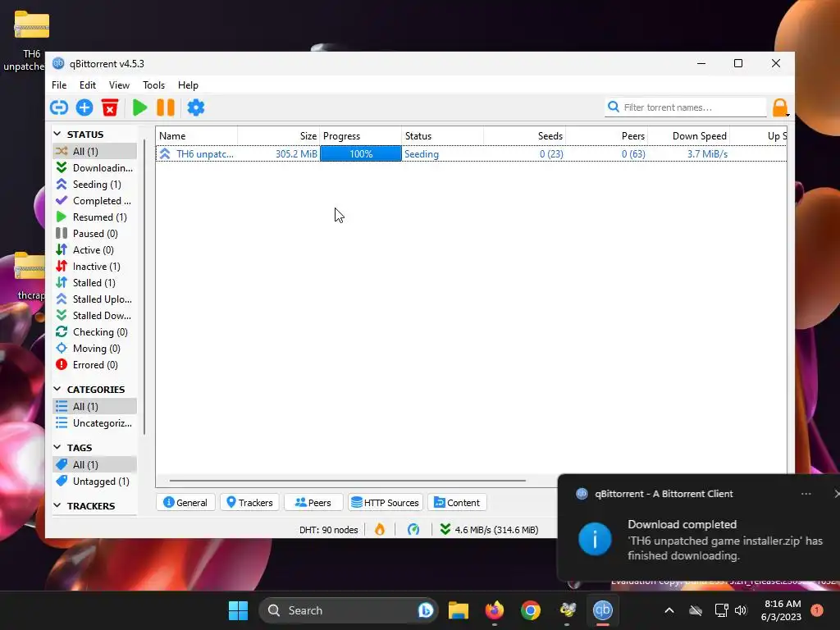Click the Add Torrent Link toolbar icon
This screenshot has width=840, height=630.
point(59,107)
